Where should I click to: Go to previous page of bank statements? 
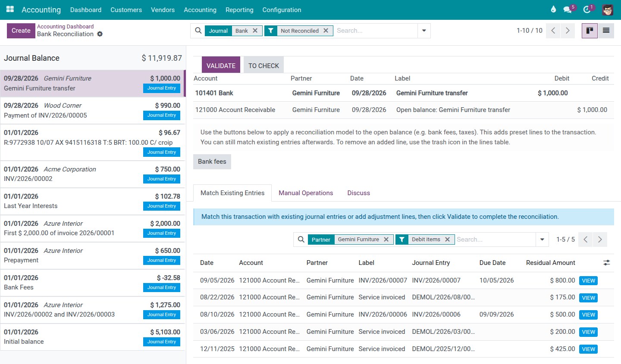[553, 31]
